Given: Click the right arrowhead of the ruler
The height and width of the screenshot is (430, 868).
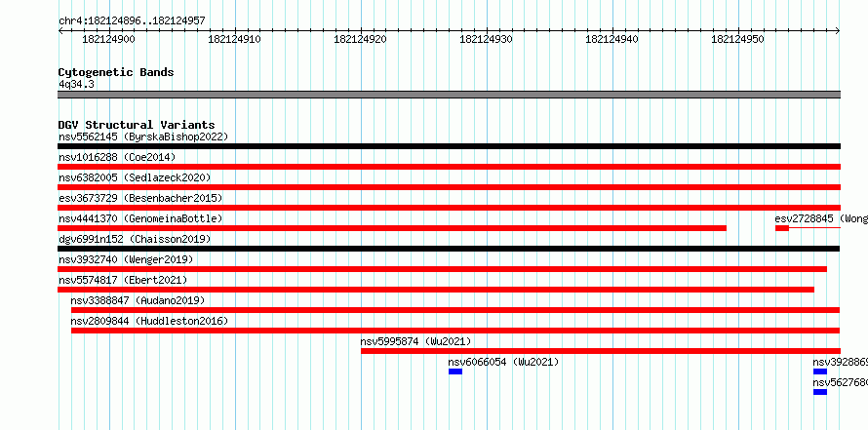Looking at the screenshot, I should pyautogui.click(x=838, y=30).
